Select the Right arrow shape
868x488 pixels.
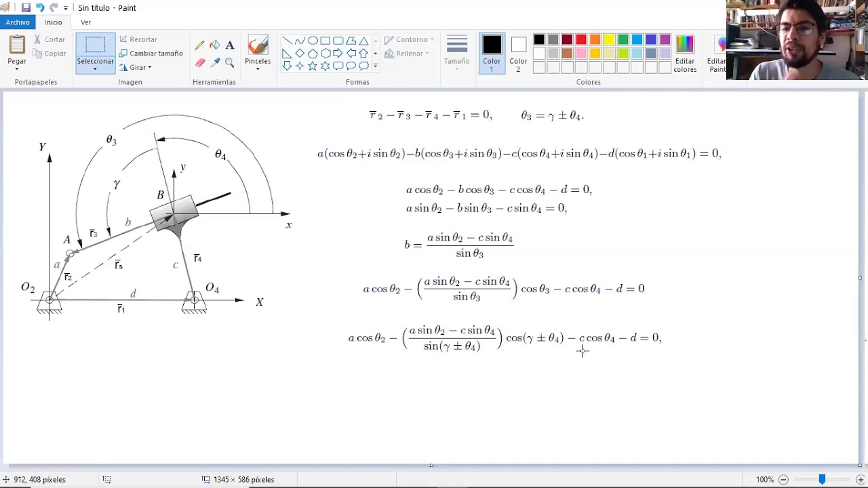pos(338,54)
